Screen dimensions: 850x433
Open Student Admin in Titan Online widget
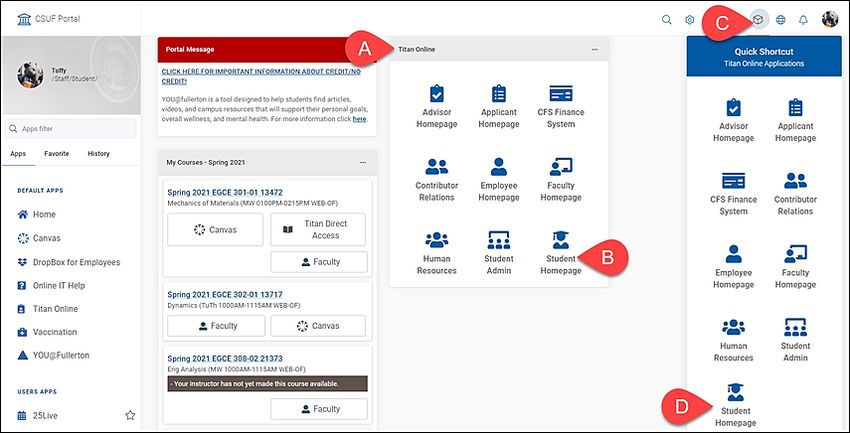point(499,253)
